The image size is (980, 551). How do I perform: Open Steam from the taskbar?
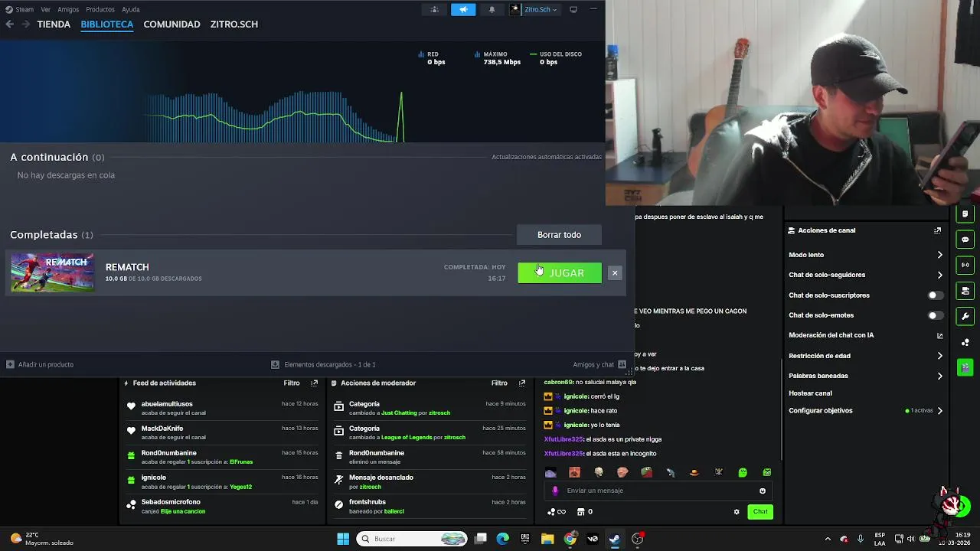pyautogui.click(x=614, y=539)
